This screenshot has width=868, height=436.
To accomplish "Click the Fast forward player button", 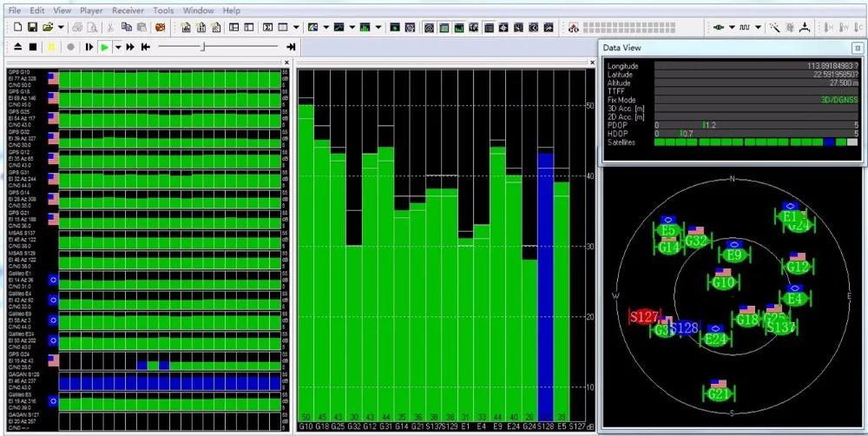I will pos(130,47).
